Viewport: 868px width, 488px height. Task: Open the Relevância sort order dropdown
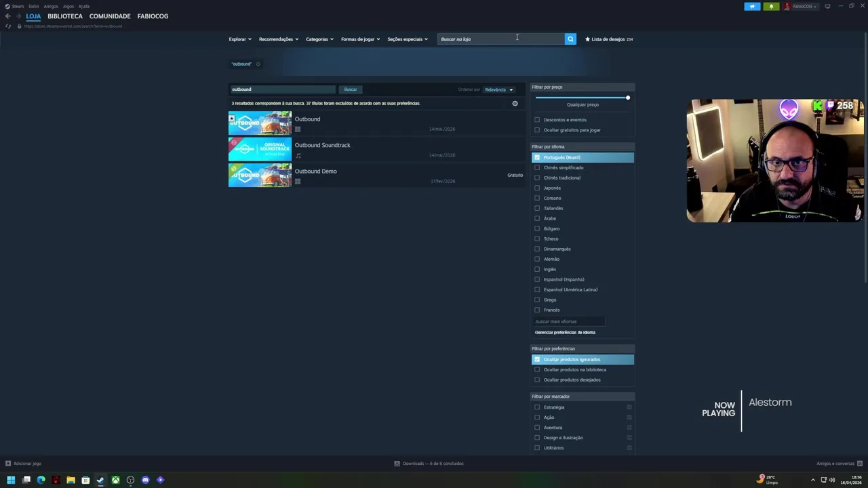[498, 89]
